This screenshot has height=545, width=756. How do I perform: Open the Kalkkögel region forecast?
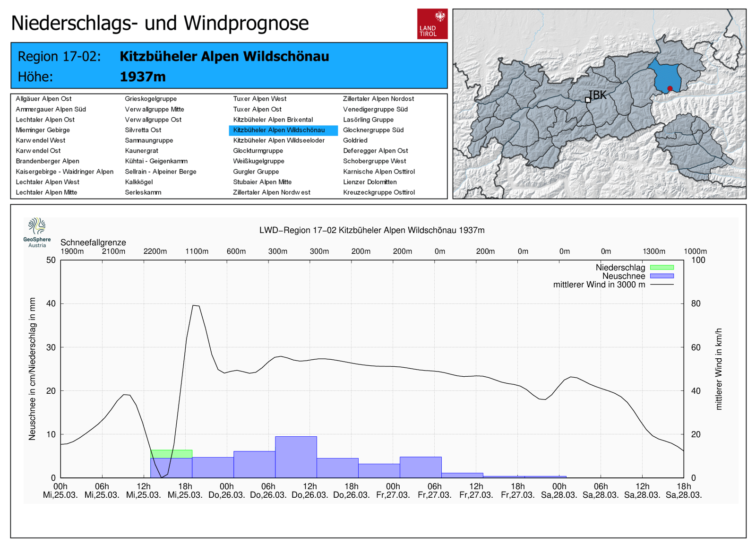(138, 182)
